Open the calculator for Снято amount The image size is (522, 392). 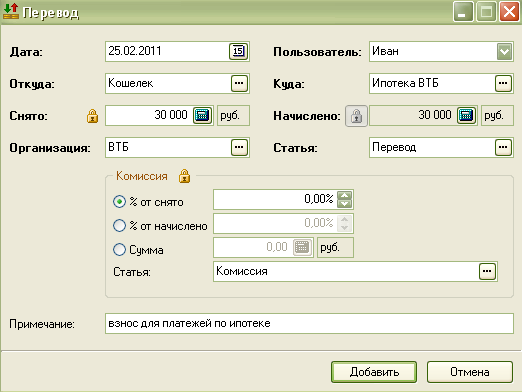(x=202, y=116)
